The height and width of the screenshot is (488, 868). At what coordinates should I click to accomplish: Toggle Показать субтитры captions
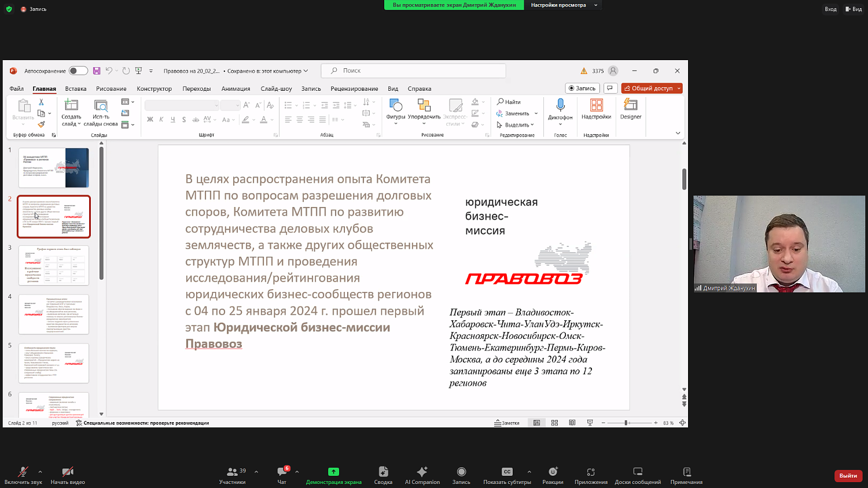tap(507, 475)
